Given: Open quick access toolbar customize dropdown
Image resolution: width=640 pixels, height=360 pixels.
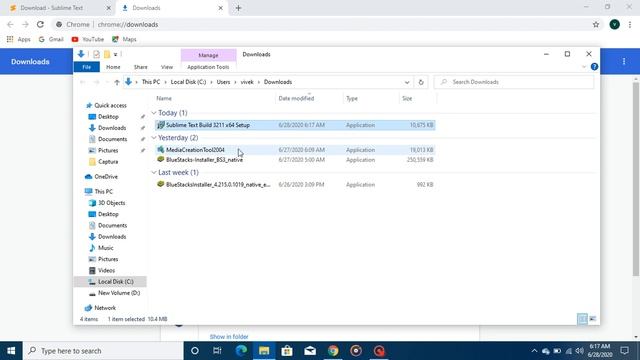Looking at the screenshot, I should pos(116,54).
